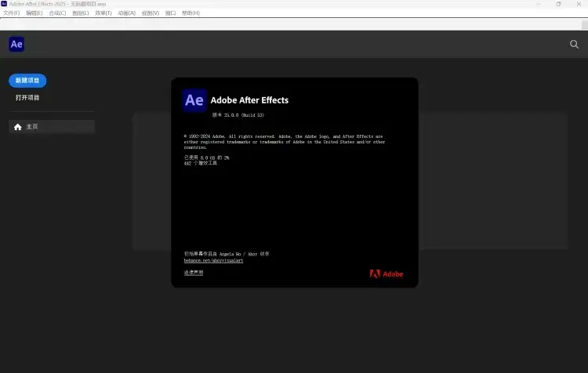Viewport: 588px width, 373px height.
Task: Open the 效果(T) menu
Action: click(x=103, y=13)
